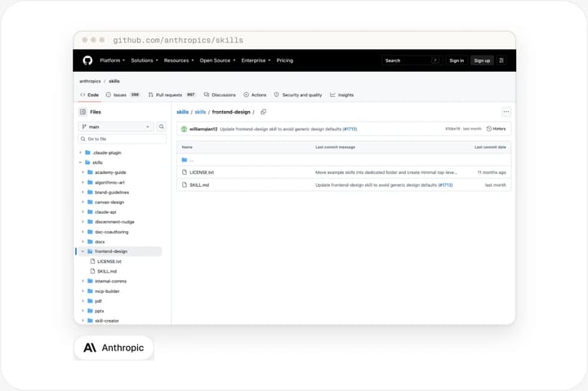Select the doc-coauthoring folder

tap(111, 232)
